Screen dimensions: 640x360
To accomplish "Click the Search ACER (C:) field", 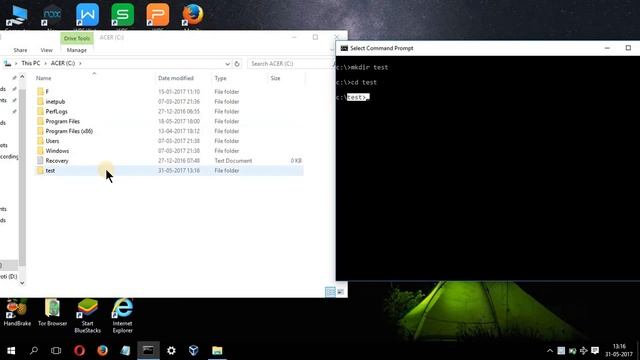I will click(x=290, y=64).
